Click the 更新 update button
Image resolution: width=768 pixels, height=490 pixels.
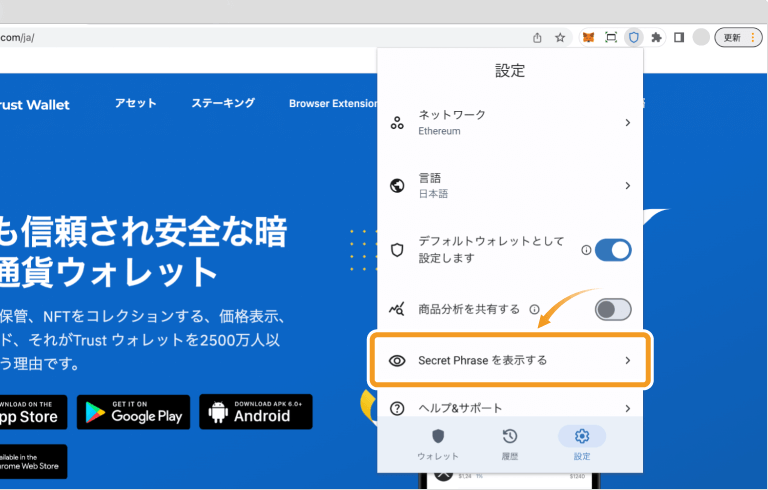(738, 37)
